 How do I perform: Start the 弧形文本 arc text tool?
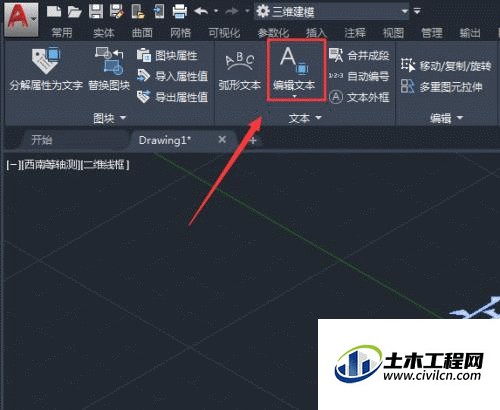(239, 71)
